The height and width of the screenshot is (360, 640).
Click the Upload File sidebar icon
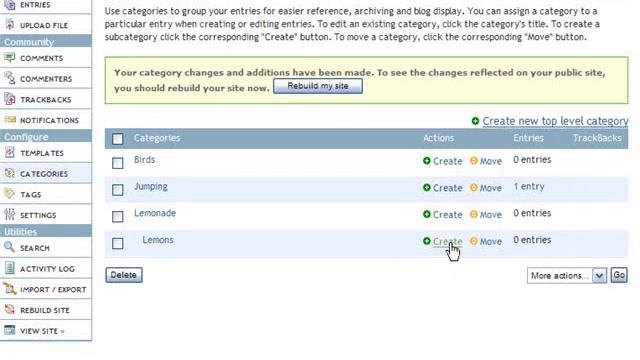tap(10, 25)
